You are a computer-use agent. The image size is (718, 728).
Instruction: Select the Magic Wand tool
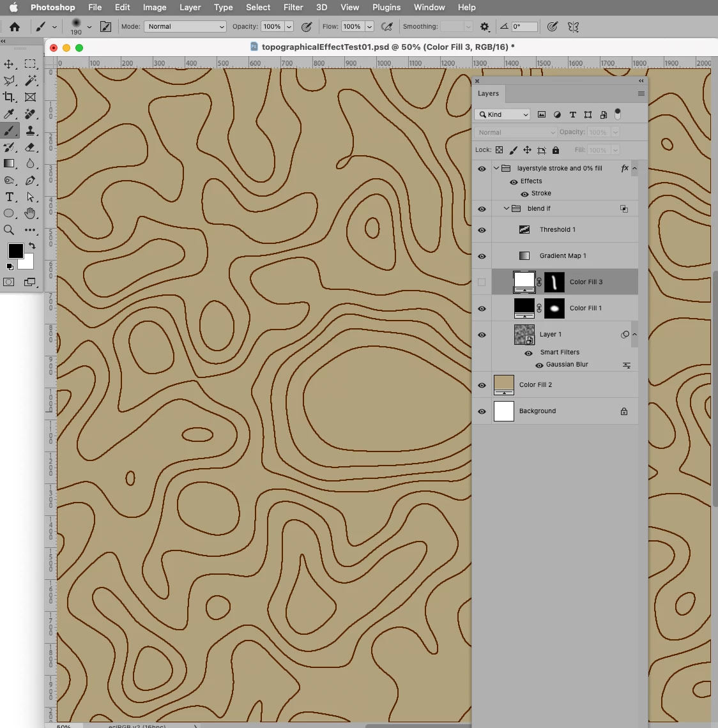(x=30, y=81)
